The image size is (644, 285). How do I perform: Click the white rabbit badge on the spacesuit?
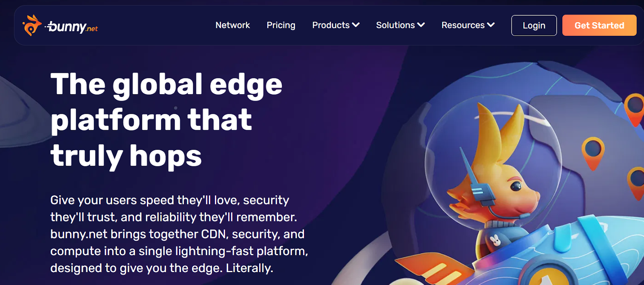(x=495, y=240)
